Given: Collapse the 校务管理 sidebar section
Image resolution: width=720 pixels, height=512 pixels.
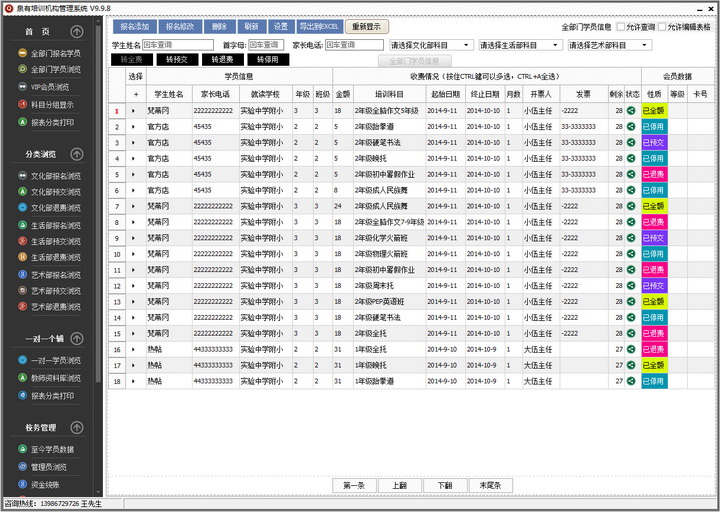Looking at the screenshot, I should tap(77, 428).
